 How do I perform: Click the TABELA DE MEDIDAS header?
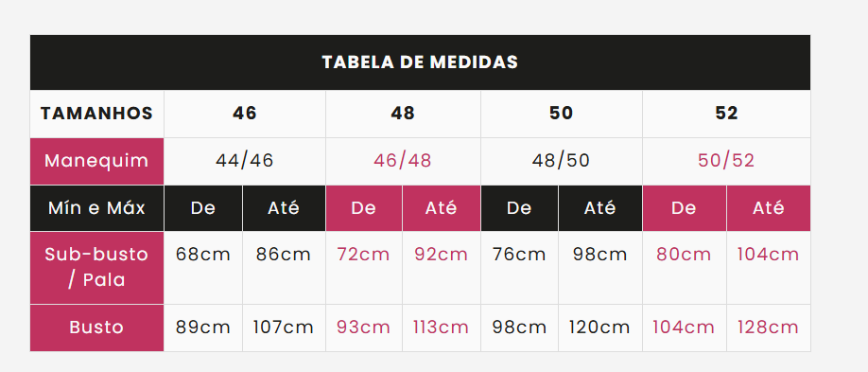click(420, 62)
